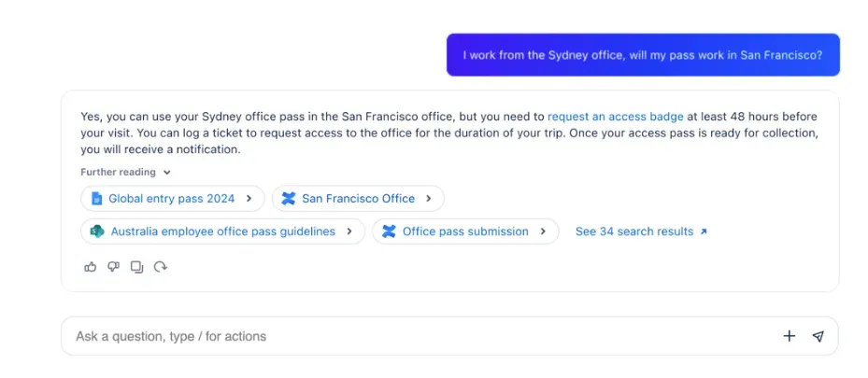Expand the San Francisco Office chevron

click(428, 198)
